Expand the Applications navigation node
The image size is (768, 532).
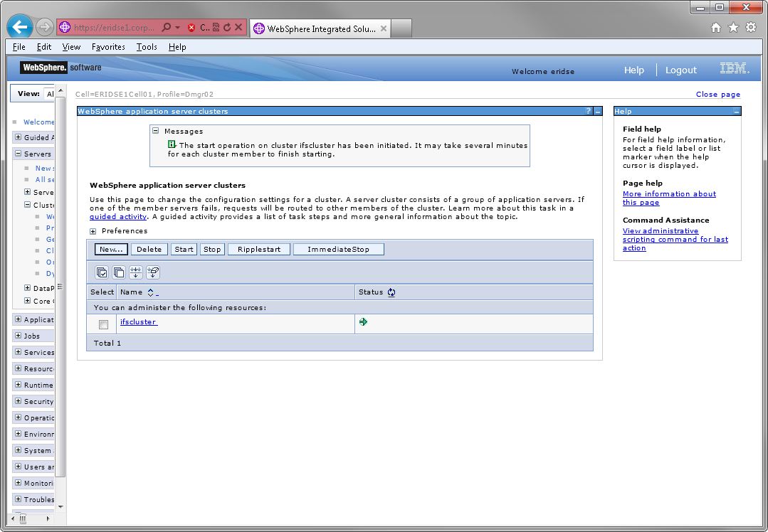tap(18, 319)
